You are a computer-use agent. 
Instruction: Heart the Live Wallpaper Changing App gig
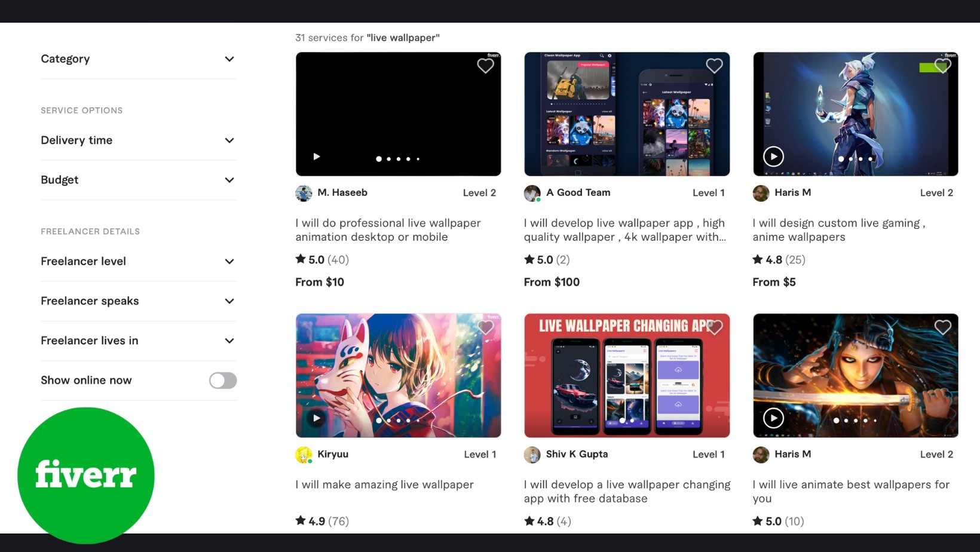[x=714, y=327]
